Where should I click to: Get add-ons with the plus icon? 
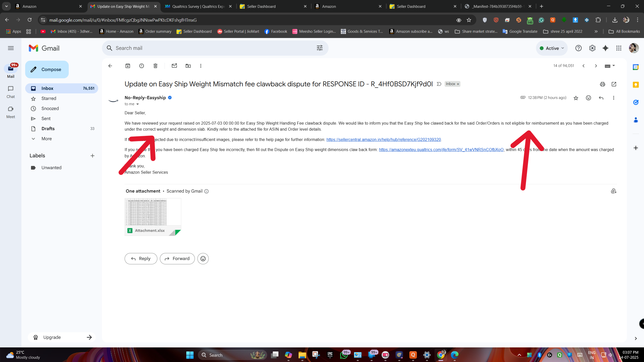636,148
